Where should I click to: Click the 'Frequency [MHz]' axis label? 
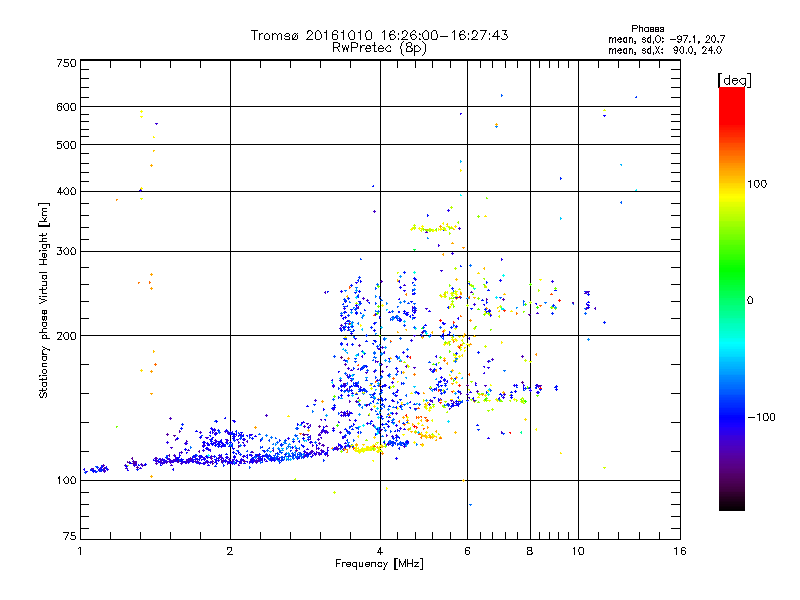coord(379,564)
